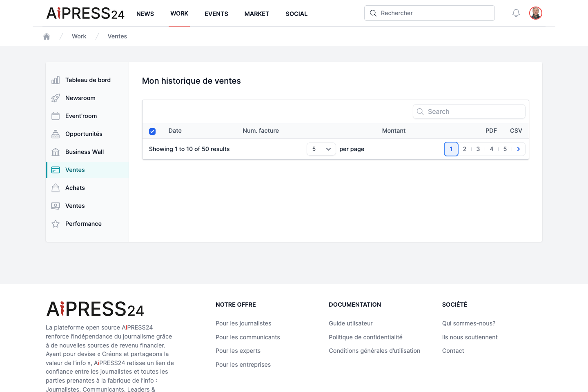Click the Montant column header

pos(394,131)
